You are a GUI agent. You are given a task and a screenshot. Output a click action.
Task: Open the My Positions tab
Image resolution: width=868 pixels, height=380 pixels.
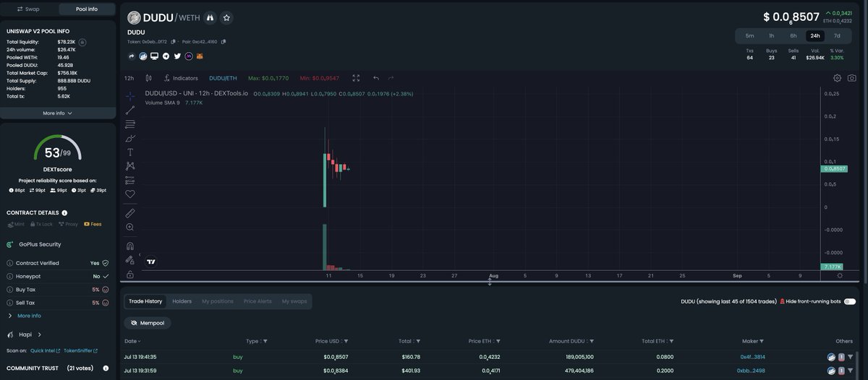[x=218, y=301]
